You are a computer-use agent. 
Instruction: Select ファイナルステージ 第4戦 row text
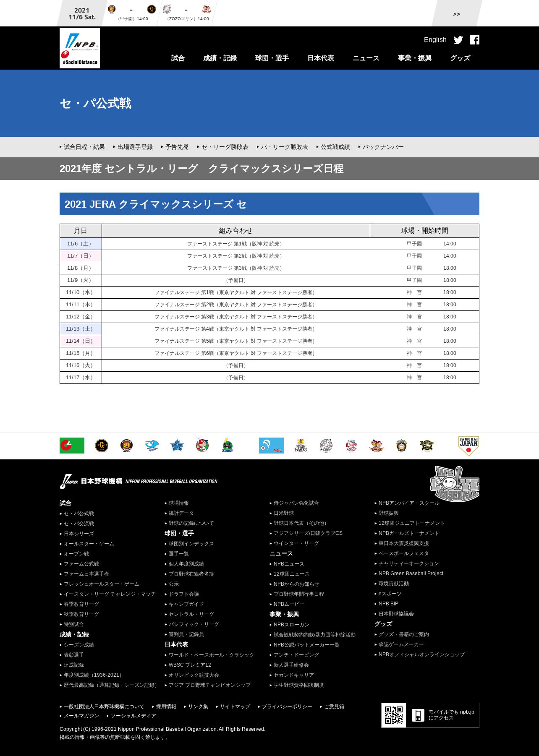pos(236,329)
